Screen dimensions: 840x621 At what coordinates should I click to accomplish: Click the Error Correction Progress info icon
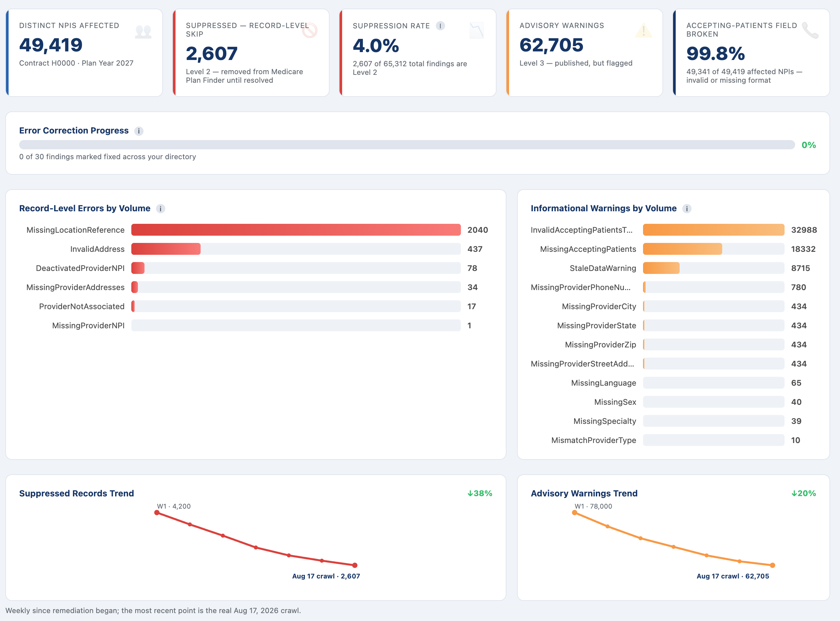click(x=139, y=131)
